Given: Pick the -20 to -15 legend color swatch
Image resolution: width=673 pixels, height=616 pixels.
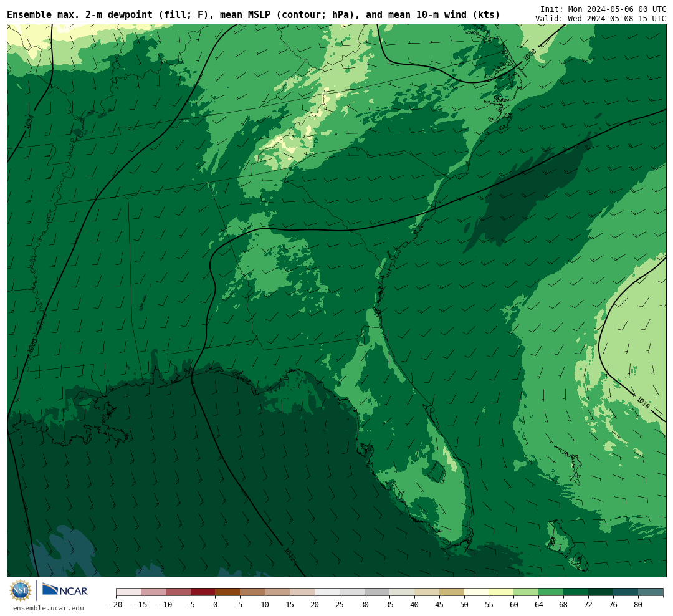Looking at the screenshot, I should pyautogui.click(x=128, y=592).
